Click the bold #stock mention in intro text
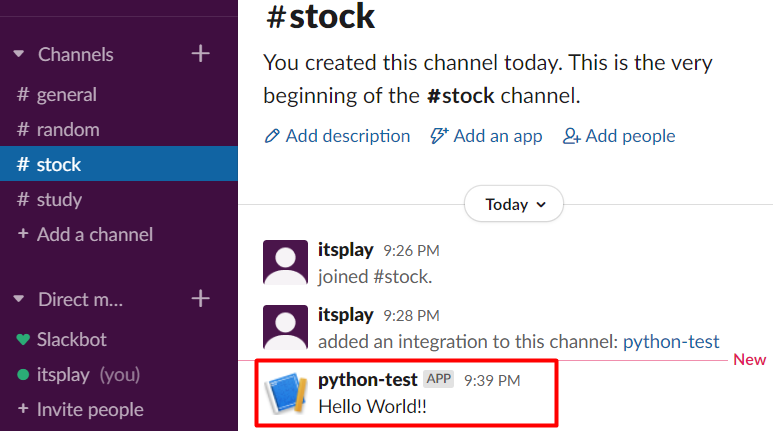 (460, 95)
